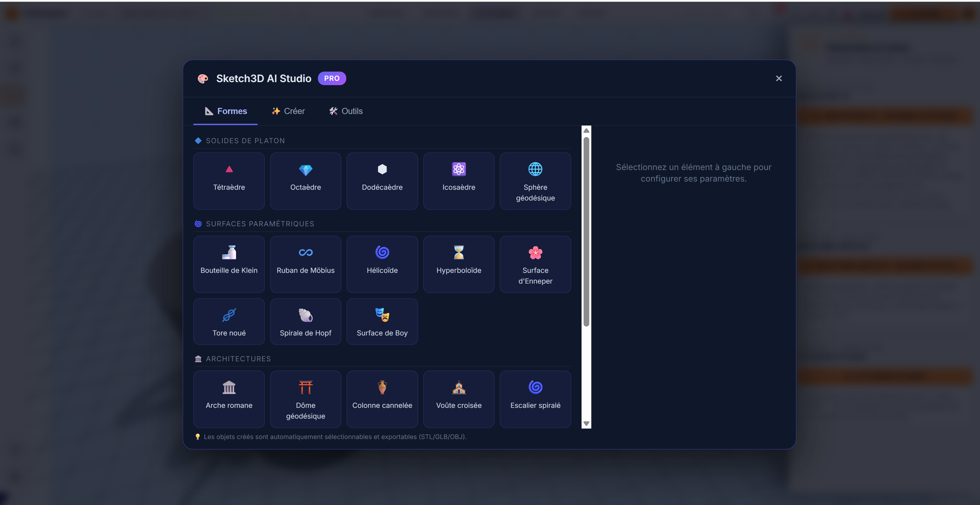Switch to the Formes tab
Image resolution: width=980 pixels, height=505 pixels.
click(225, 111)
